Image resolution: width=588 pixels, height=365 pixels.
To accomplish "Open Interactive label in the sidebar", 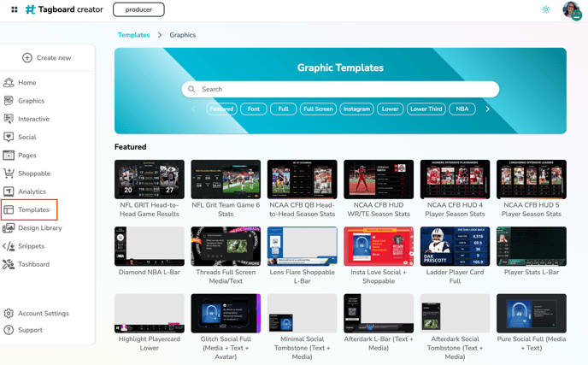I will click(33, 119).
